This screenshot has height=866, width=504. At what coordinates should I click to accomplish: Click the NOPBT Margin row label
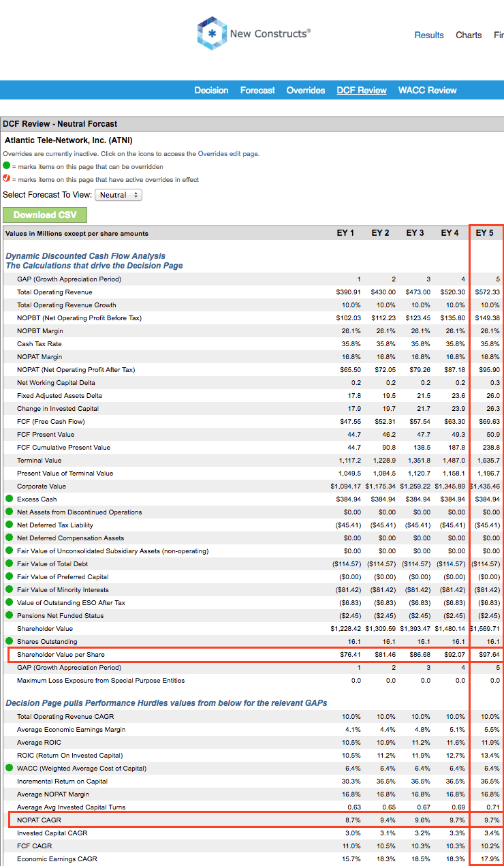(40, 330)
